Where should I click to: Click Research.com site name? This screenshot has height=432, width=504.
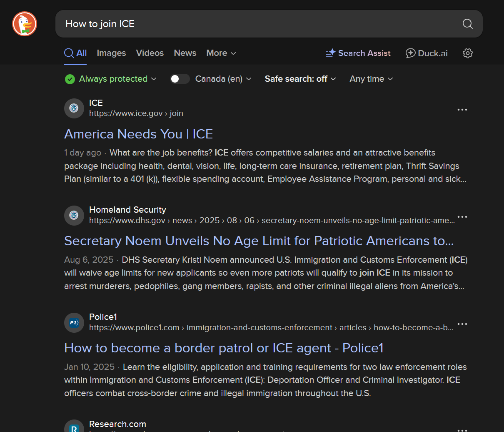(x=117, y=424)
